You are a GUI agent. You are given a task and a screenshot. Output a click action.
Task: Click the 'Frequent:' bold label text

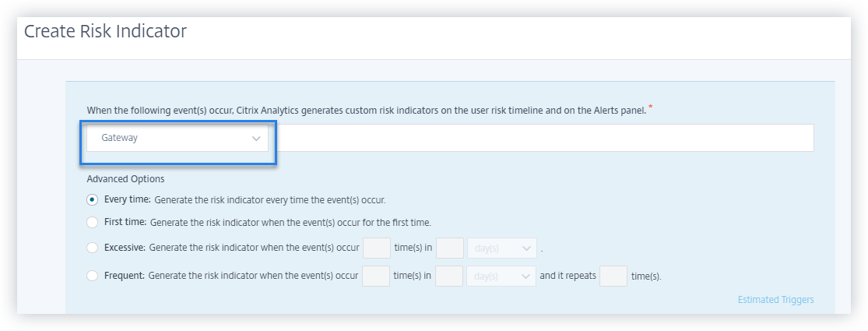[x=125, y=275]
